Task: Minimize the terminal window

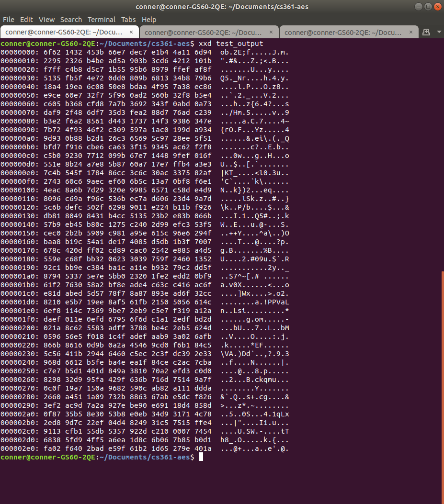Action: click(x=419, y=7)
